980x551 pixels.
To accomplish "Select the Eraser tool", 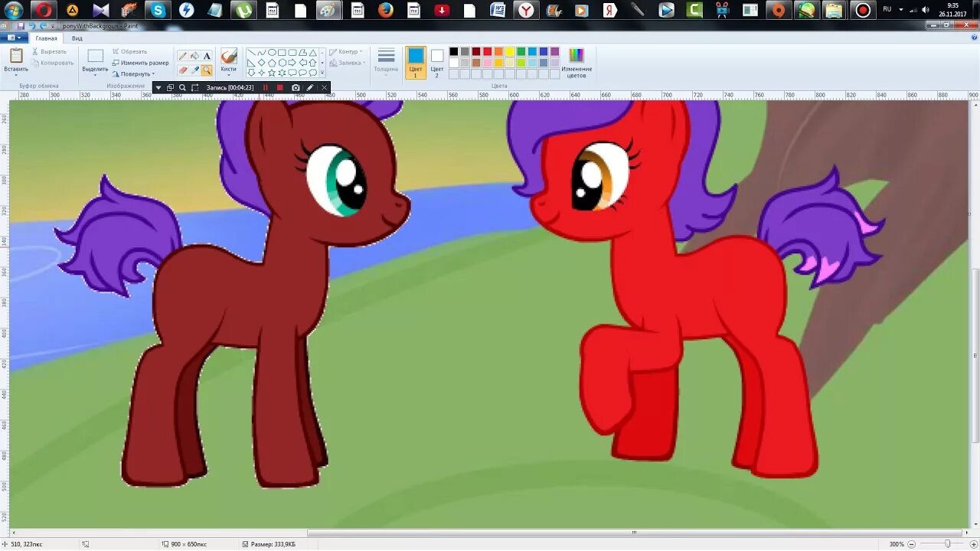I will tap(183, 70).
